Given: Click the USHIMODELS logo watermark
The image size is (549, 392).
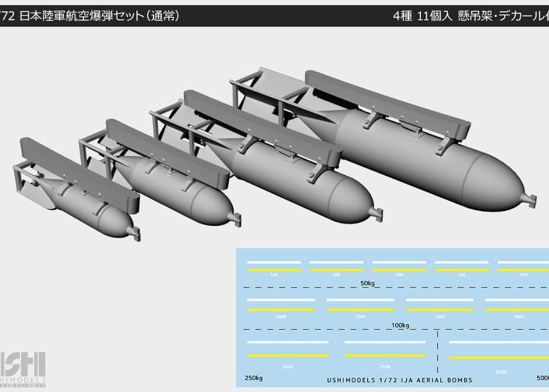Looking at the screenshot, I should (x=23, y=369).
